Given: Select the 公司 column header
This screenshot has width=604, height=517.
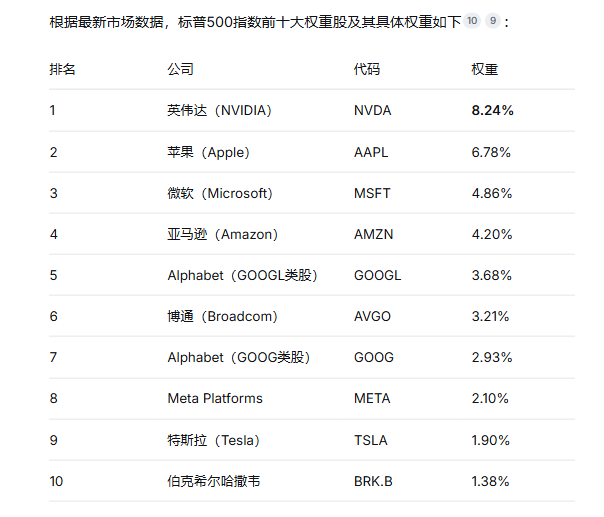Looking at the screenshot, I should tap(180, 69).
